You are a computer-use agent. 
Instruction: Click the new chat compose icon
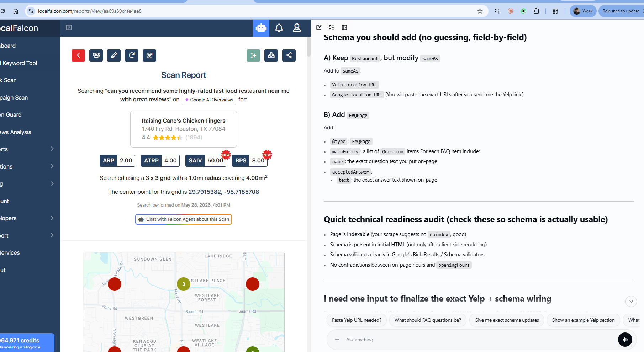pos(319,27)
